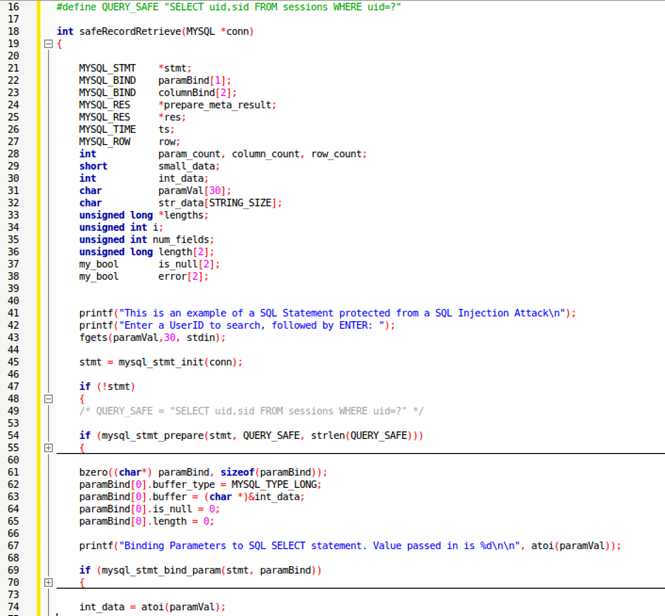Click line number 62 in the gutter
The height and width of the screenshot is (616, 665).
coord(13,483)
